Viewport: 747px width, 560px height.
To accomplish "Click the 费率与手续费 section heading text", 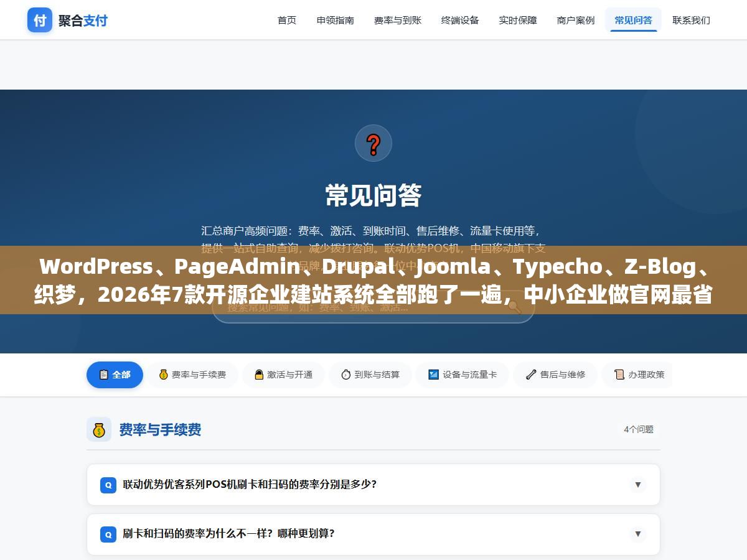I will (x=160, y=429).
